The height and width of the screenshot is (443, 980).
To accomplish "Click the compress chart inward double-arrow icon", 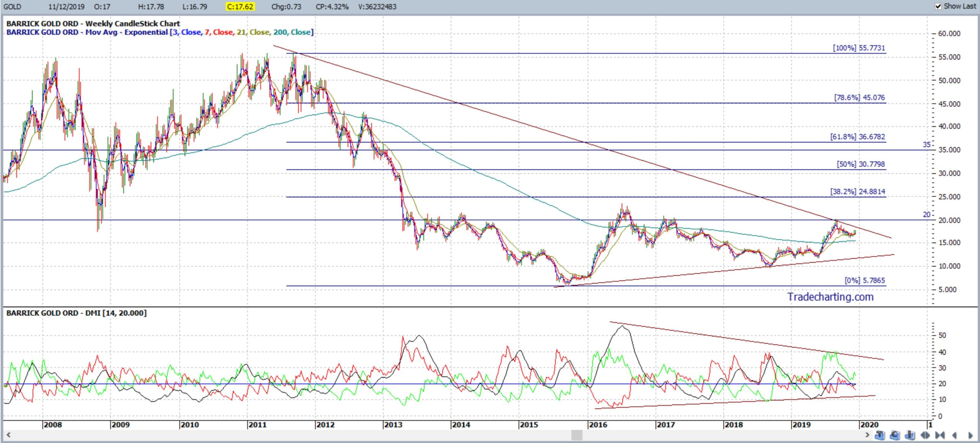I will tap(940, 435).
